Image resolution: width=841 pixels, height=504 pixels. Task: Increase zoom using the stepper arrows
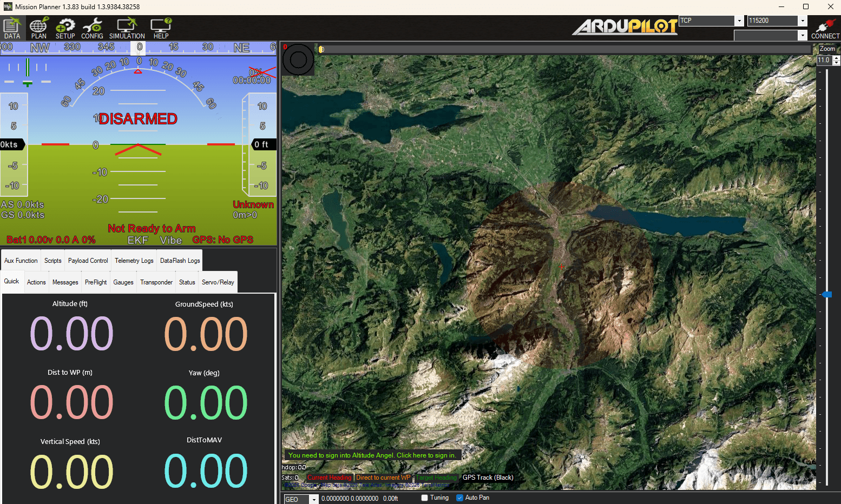[x=837, y=57]
